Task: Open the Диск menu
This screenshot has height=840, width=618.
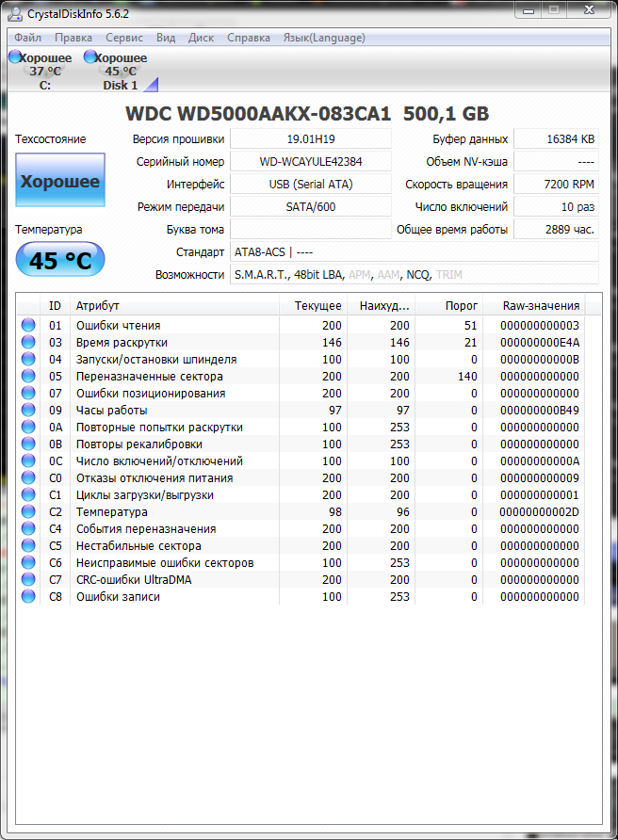Action: (201, 38)
